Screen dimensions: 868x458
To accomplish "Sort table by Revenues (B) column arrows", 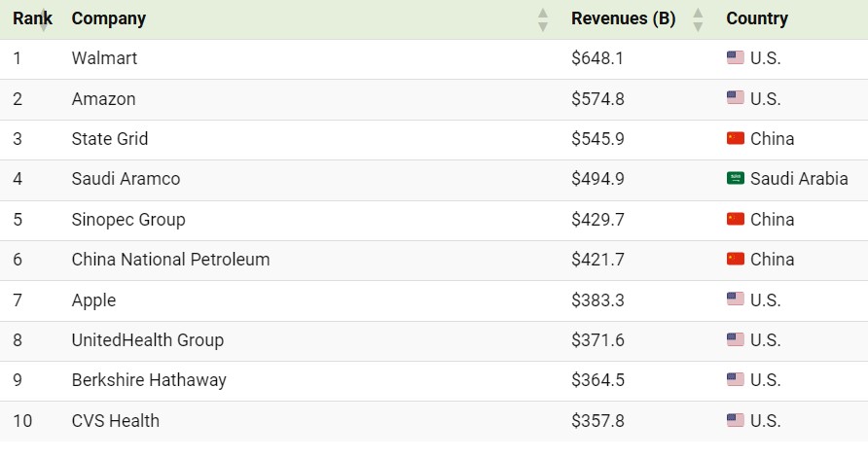I will click(698, 19).
